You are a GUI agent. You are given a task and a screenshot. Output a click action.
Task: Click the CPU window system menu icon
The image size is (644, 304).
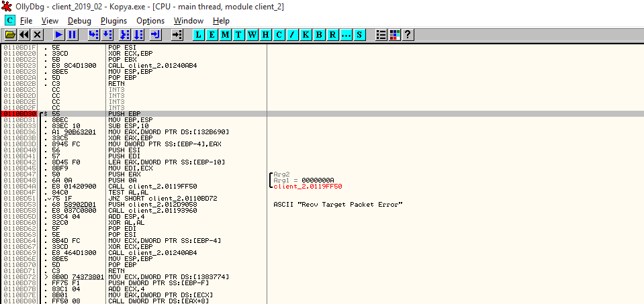click(10, 21)
